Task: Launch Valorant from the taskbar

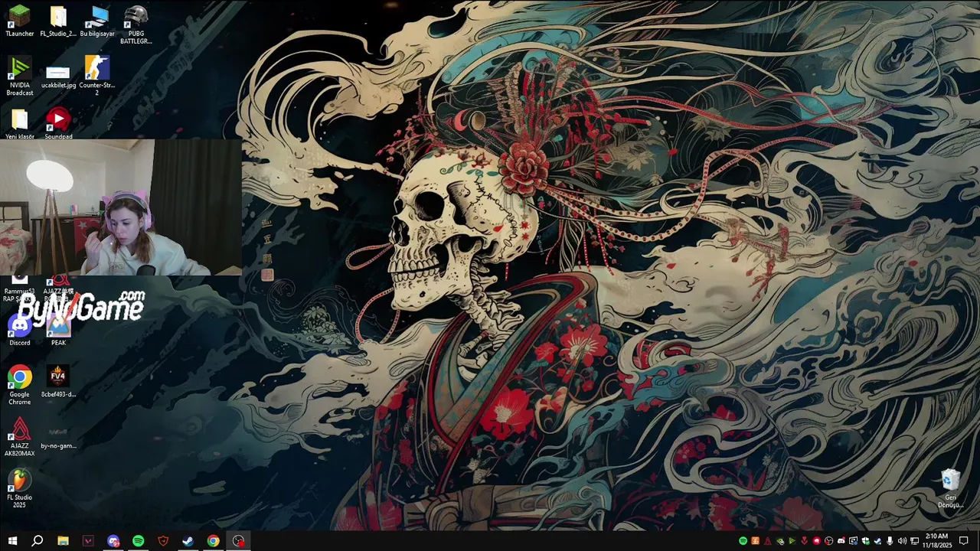Action: 88,541
